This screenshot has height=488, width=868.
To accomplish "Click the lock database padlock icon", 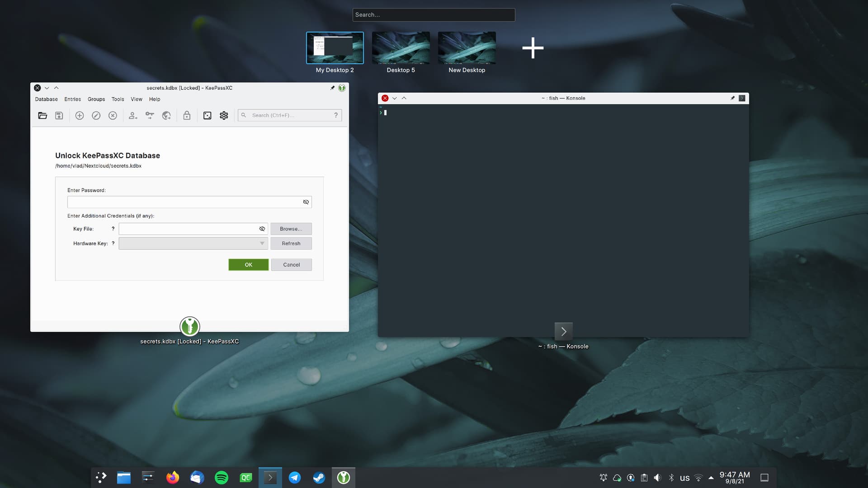I will 187,116.
